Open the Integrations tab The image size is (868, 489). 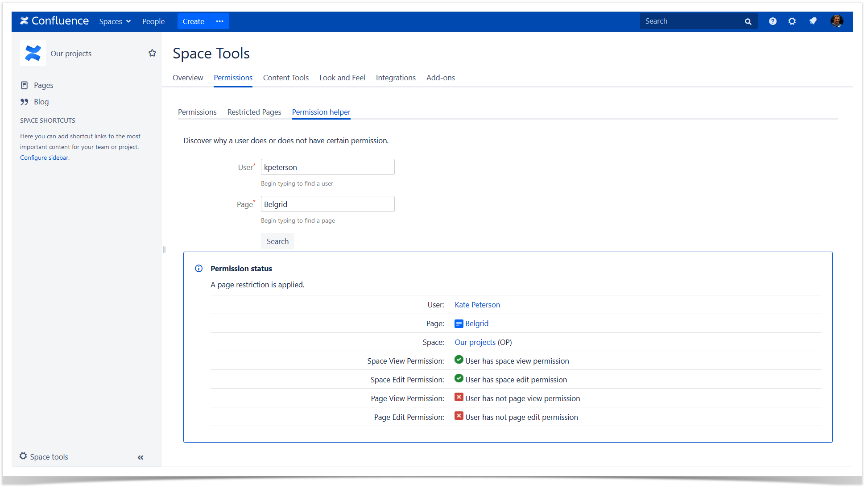pyautogui.click(x=396, y=78)
